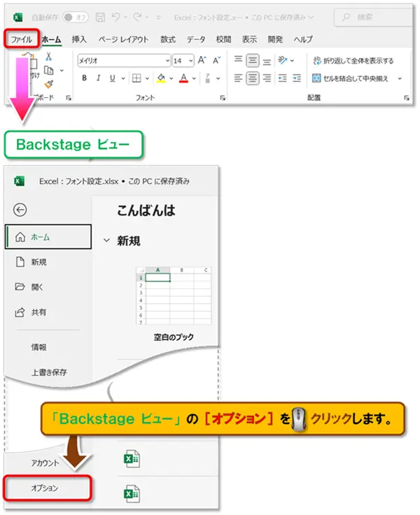Viewport: 420px width, 515px height.
Task: Open the Borders dropdown arrow
Action: click(147, 78)
